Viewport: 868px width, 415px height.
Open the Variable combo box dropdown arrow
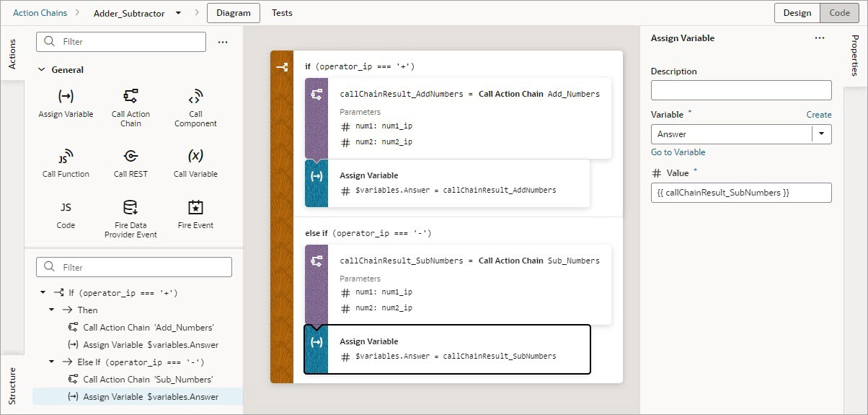point(821,134)
